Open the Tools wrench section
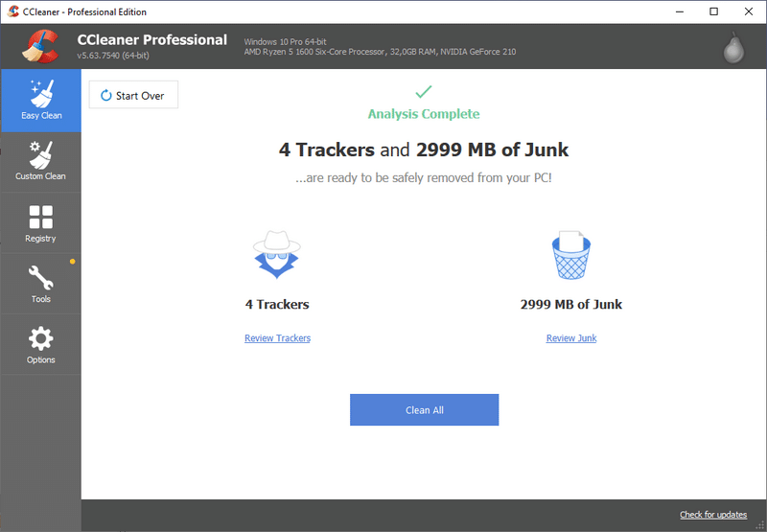Image resolution: width=767 pixels, height=532 pixels. [40, 285]
